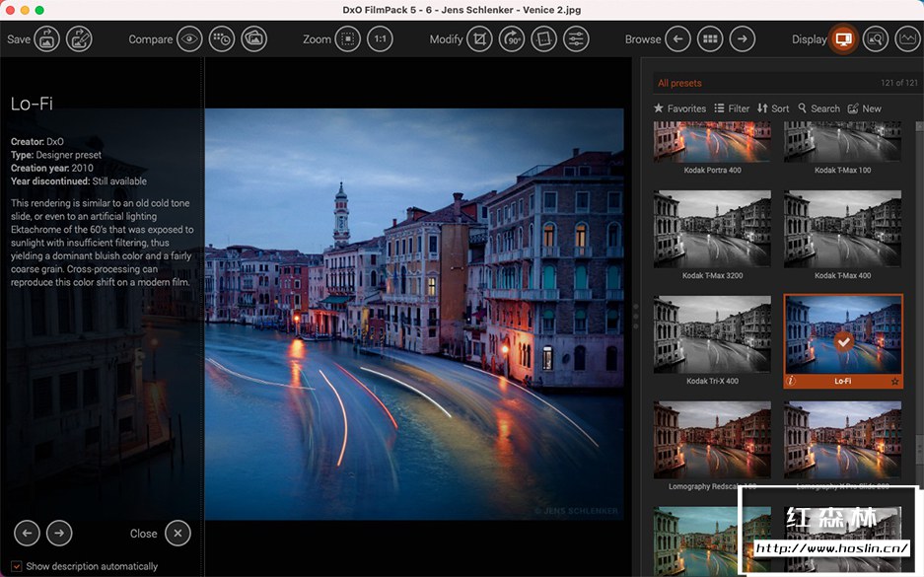This screenshot has width=924, height=577.
Task: Go to next image in Browse
Action: point(742,39)
